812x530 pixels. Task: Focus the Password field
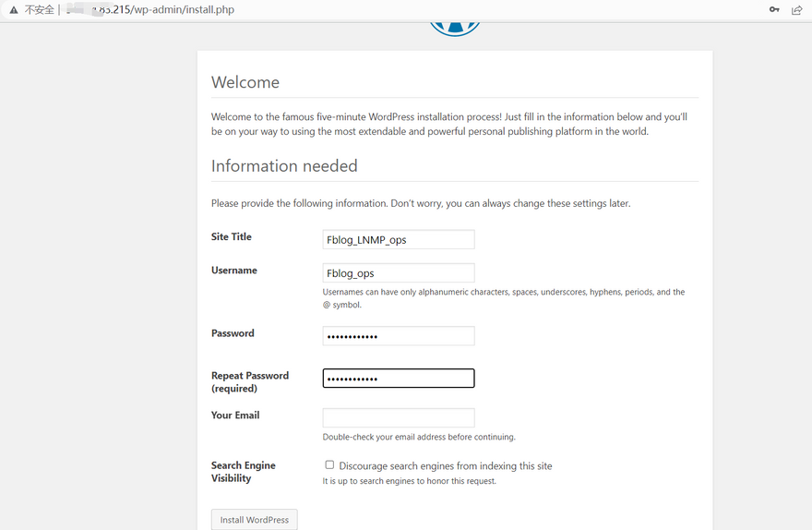point(399,336)
